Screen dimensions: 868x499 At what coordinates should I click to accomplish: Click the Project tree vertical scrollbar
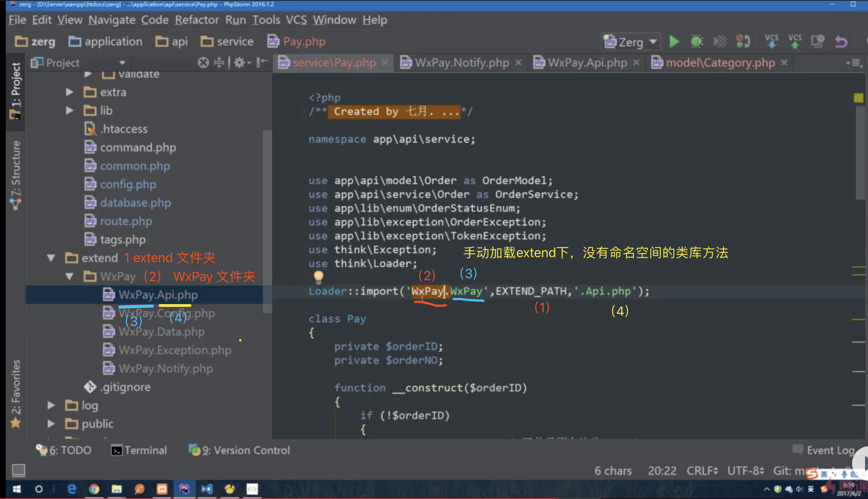click(x=267, y=222)
